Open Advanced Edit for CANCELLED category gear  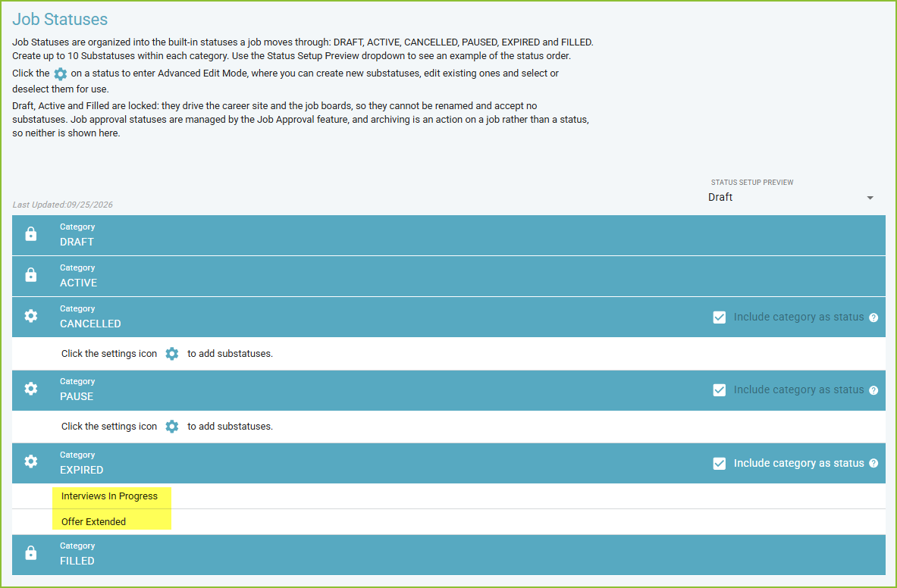(x=31, y=316)
